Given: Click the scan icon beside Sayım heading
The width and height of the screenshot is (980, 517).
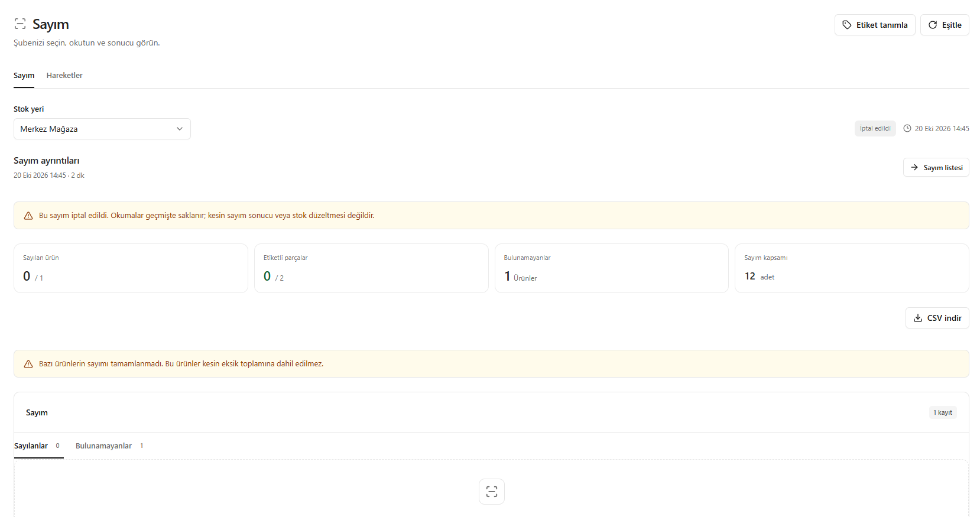Looking at the screenshot, I should (x=20, y=24).
